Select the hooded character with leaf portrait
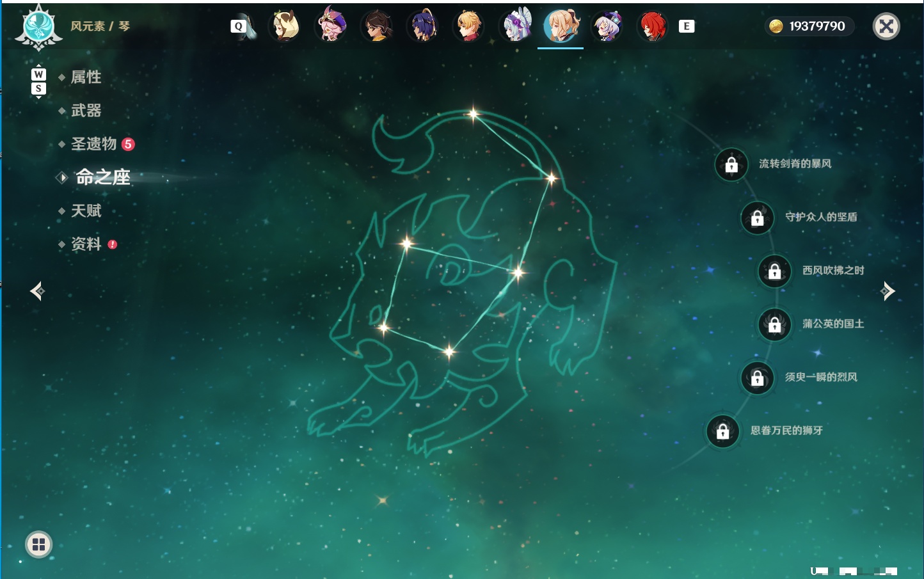This screenshot has height=579, width=924. [285, 26]
